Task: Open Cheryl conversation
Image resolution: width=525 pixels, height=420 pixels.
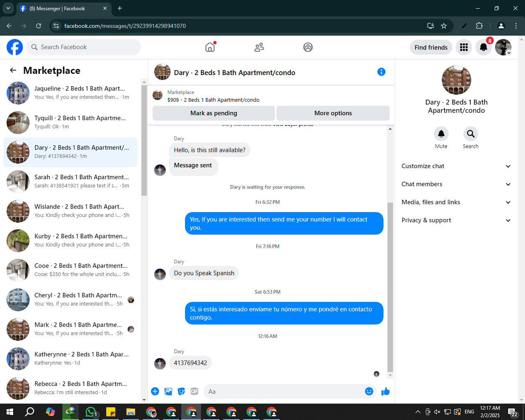Action: coord(70,300)
